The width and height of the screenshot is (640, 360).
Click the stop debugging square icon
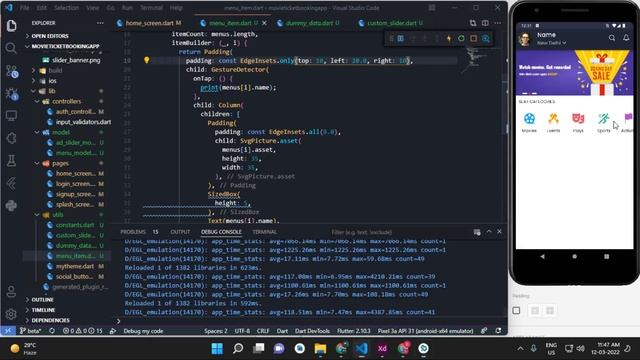pyautogui.click(x=473, y=38)
